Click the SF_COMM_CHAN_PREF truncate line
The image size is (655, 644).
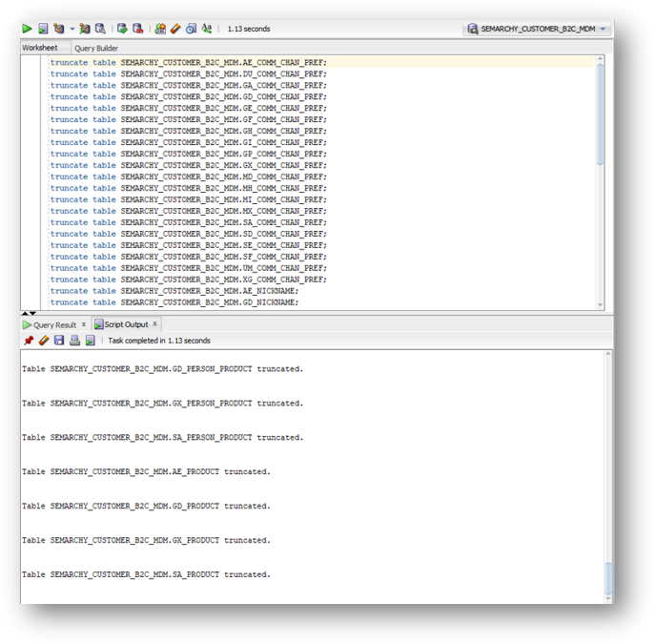click(189, 257)
